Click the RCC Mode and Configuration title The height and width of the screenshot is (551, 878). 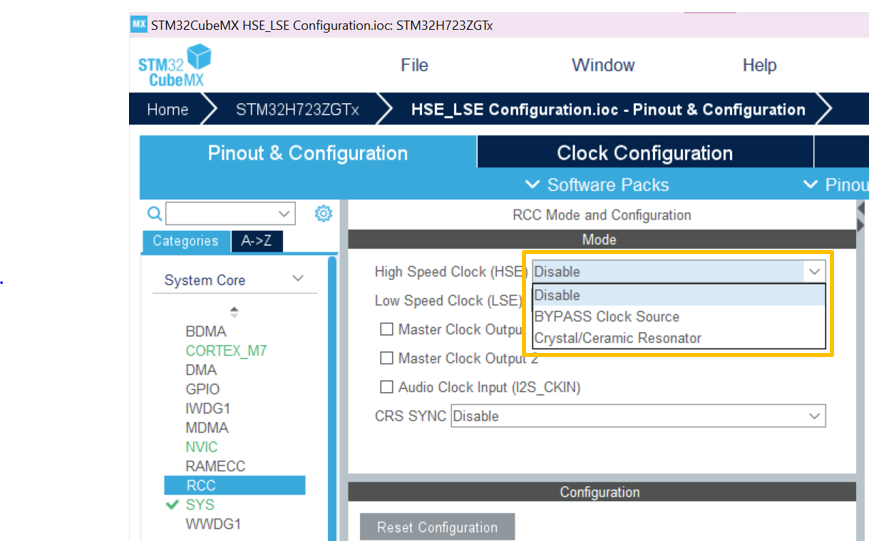602,215
